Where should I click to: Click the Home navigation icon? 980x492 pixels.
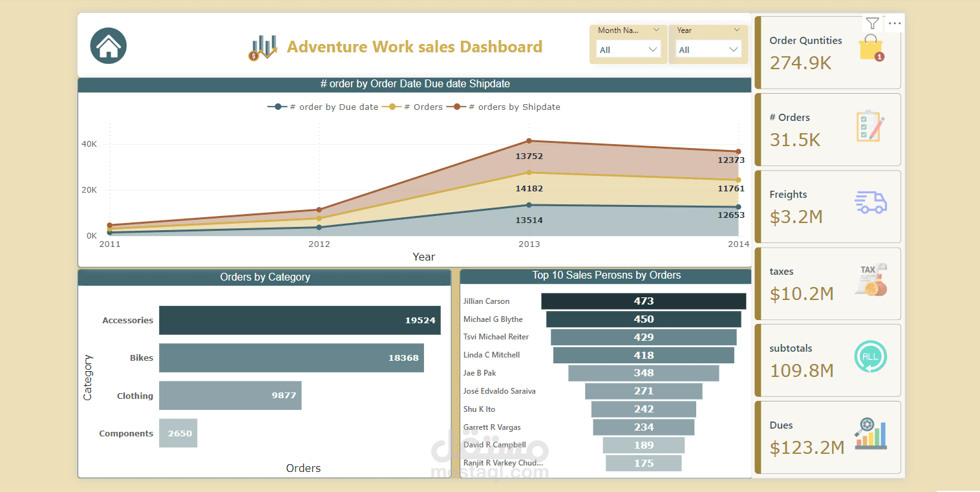click(x=109, y=46)
